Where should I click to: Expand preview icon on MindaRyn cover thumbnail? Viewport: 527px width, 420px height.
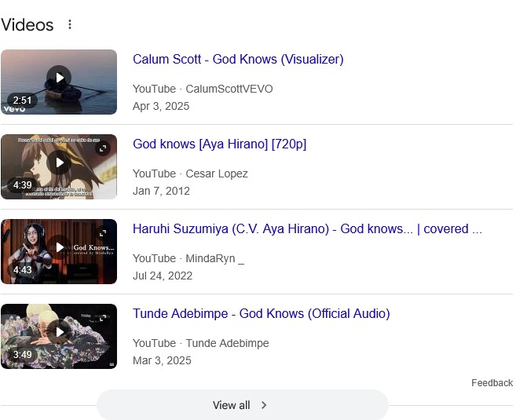coord(103,233)
